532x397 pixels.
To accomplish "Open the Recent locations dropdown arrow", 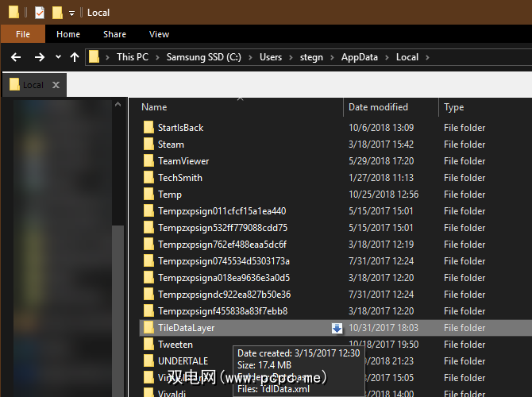I will tap(58, 57).
